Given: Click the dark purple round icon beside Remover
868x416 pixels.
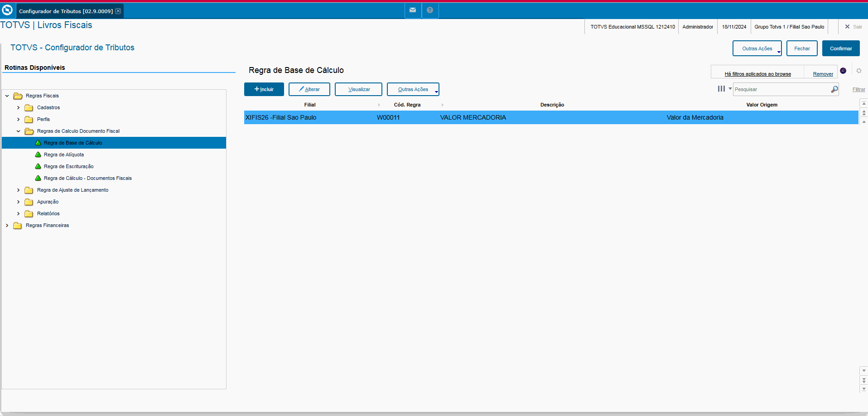Looking at the screenshot, I should (x=843, y=71).
